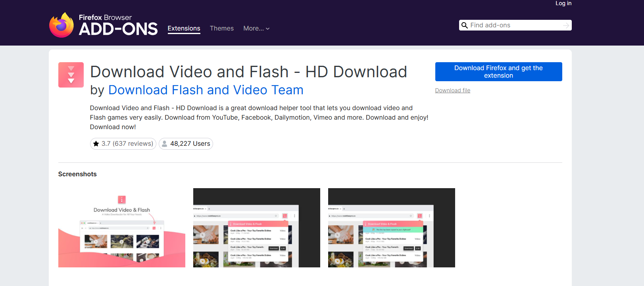644x286 pixels.
Task: Click the Firefox logo icon
Action: tap(62, 25)
